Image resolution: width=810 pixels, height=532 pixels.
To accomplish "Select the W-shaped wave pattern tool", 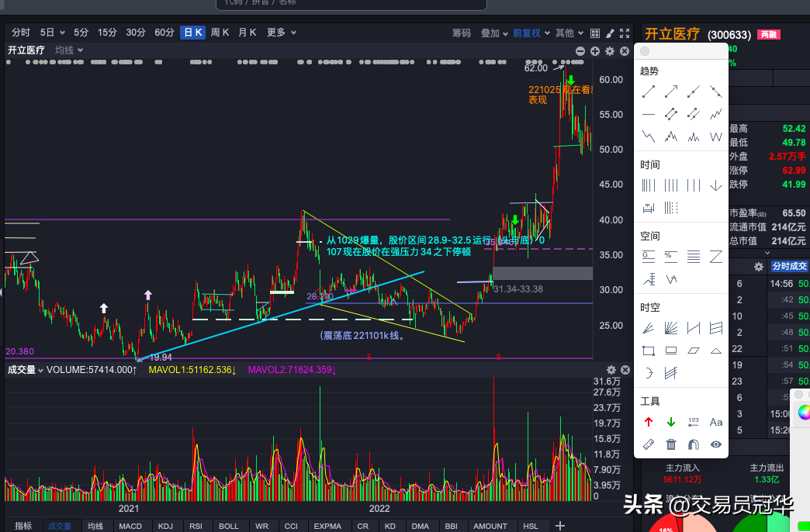I will [716, 136].
